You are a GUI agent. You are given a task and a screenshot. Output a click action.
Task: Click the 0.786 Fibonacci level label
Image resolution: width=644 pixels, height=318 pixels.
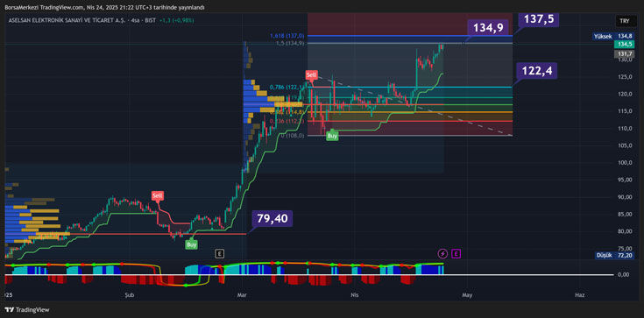(x=287, y=87)
